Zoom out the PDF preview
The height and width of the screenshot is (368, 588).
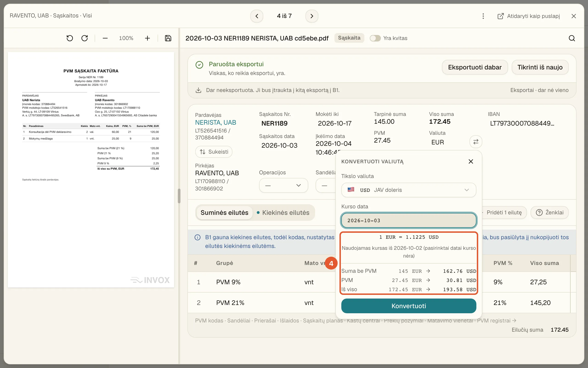(105, 38)
